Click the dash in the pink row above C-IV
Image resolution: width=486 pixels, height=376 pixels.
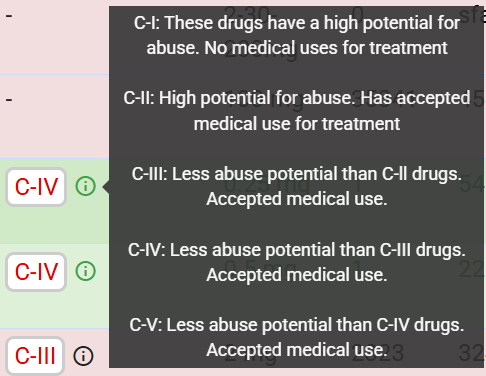pos(9,99)
